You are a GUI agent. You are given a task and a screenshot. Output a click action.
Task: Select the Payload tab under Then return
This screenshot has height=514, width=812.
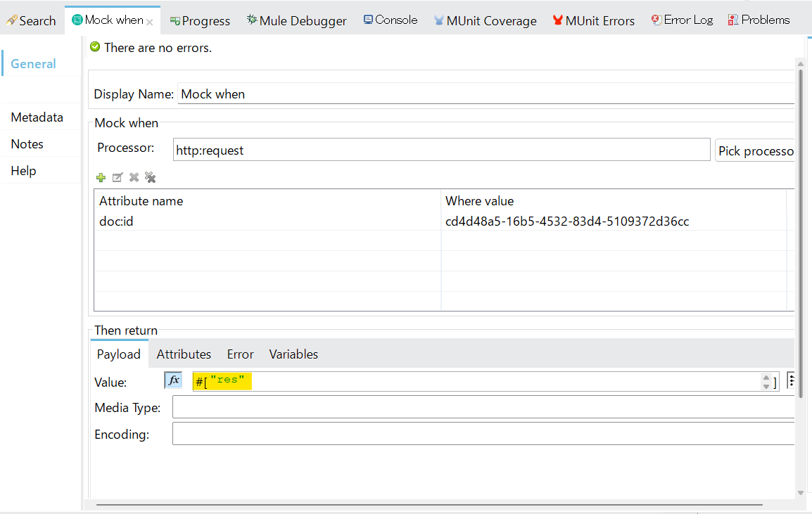coord(119,354)
